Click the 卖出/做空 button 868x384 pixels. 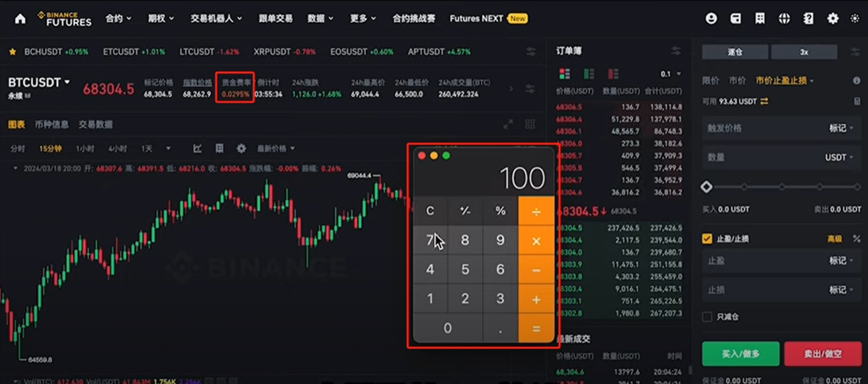(x=823, y=354)
